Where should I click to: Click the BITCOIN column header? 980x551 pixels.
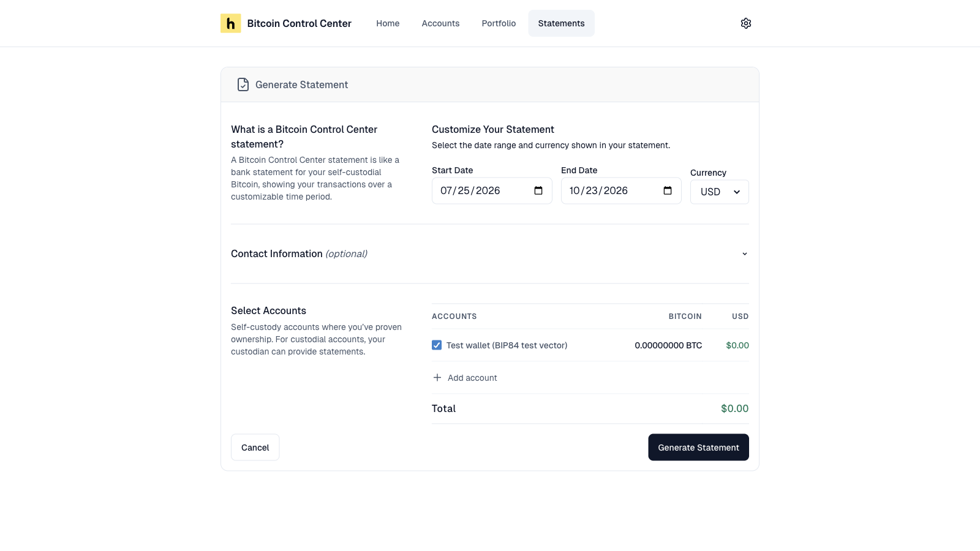[685, 317]
